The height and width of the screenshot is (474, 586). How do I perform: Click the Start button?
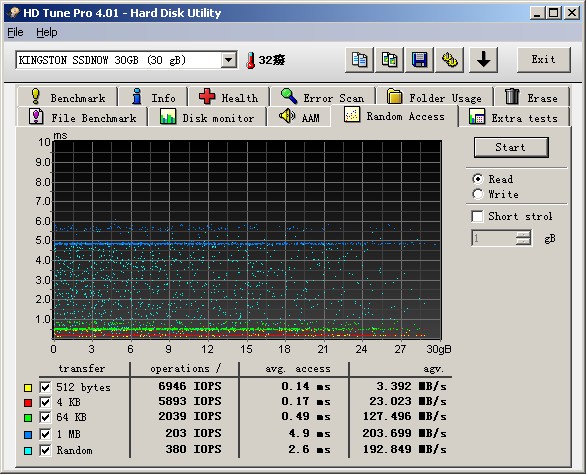tap(511, 147)
